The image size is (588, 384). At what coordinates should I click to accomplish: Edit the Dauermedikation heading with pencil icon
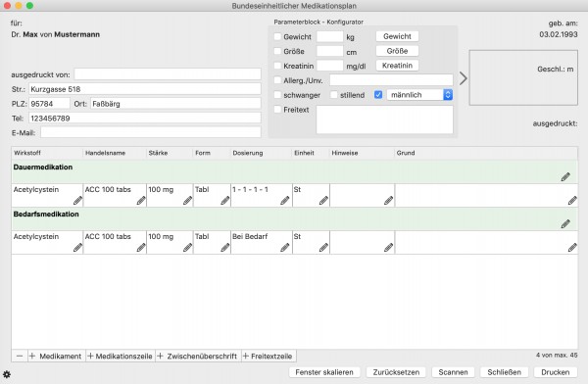(x=565, y=177)
